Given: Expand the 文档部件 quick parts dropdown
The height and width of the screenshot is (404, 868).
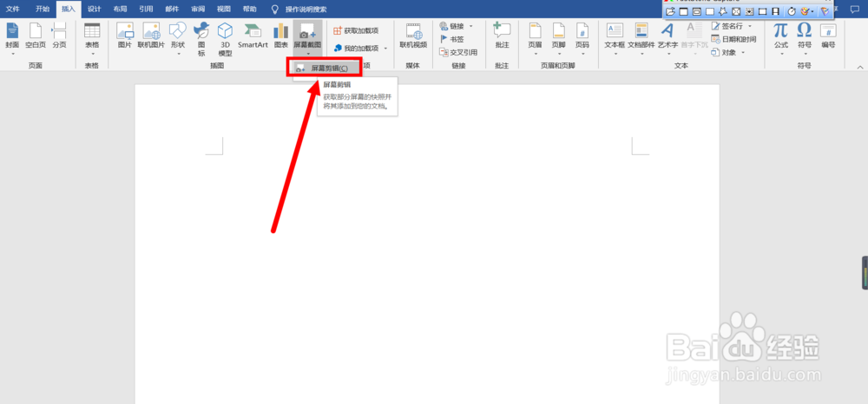Looking at the screenshot, I should point(641,54).
